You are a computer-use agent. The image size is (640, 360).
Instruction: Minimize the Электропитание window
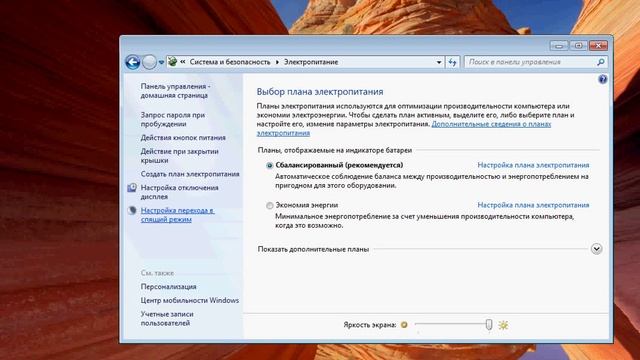559,46
